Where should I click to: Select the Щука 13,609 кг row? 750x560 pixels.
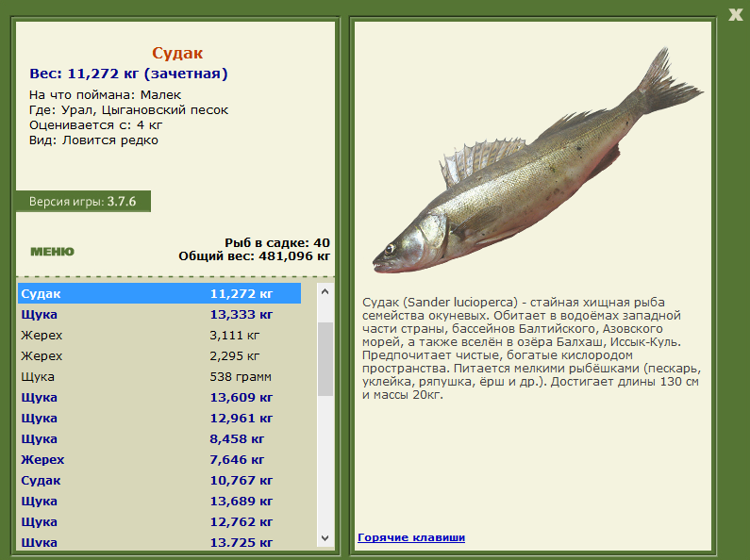click(x=159, y=397)
